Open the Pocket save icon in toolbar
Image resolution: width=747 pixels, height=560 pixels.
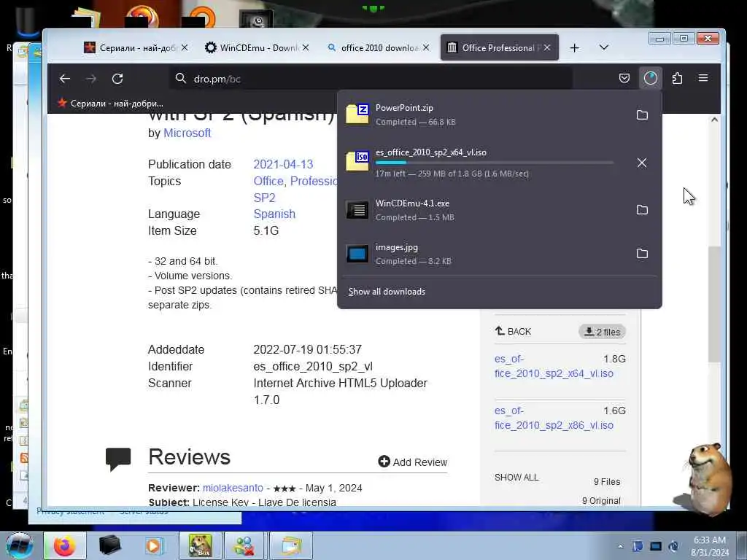tap(624, 78)
